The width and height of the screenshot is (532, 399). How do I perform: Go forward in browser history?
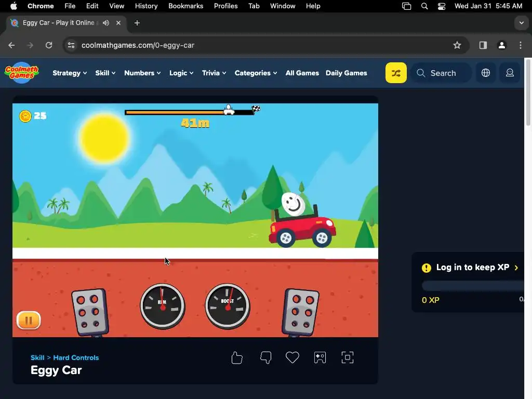30,45
